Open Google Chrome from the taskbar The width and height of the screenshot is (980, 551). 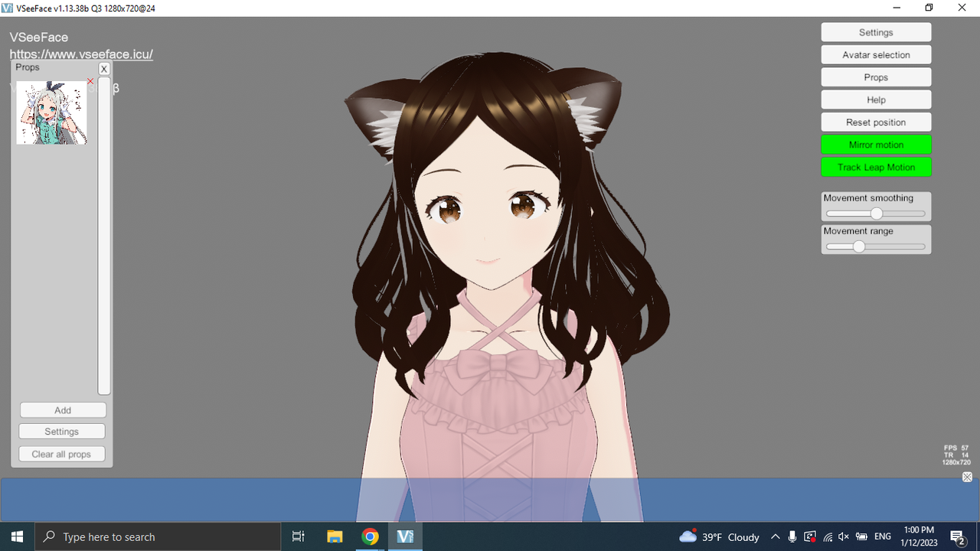[x=370, y=536]
